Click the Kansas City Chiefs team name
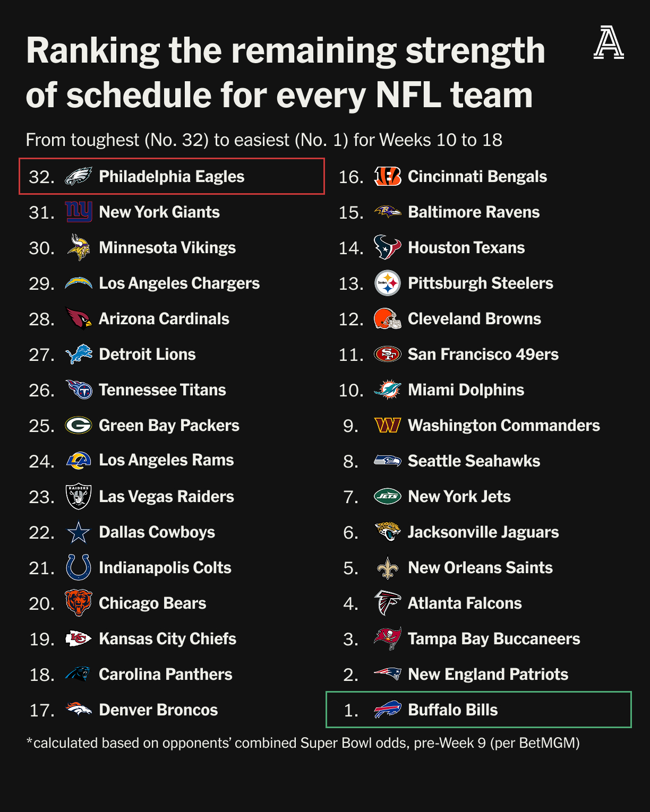 (x=167, y=638)
